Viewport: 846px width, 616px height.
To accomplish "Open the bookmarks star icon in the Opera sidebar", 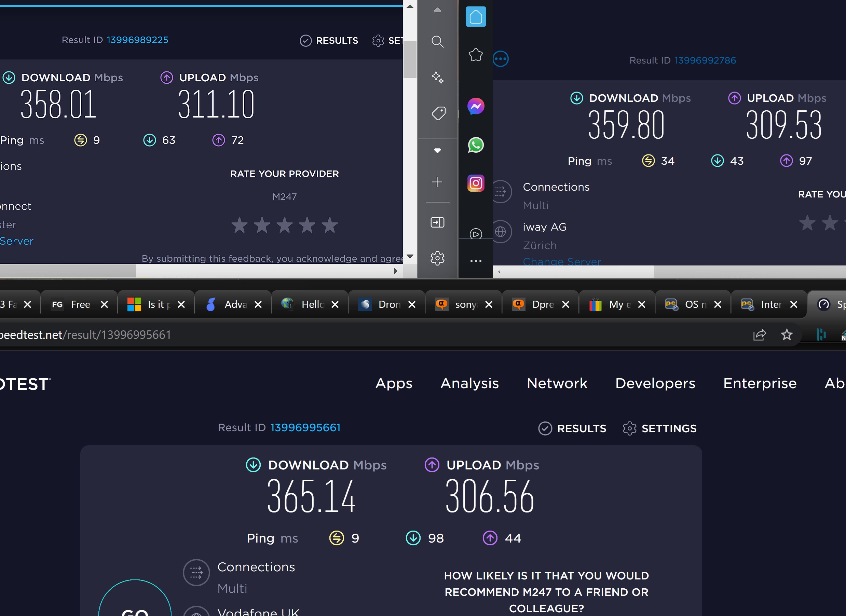I will click(x=476, y=55).
